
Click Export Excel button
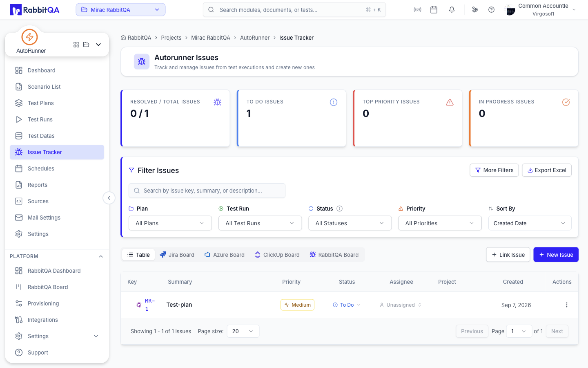point(547,170)
